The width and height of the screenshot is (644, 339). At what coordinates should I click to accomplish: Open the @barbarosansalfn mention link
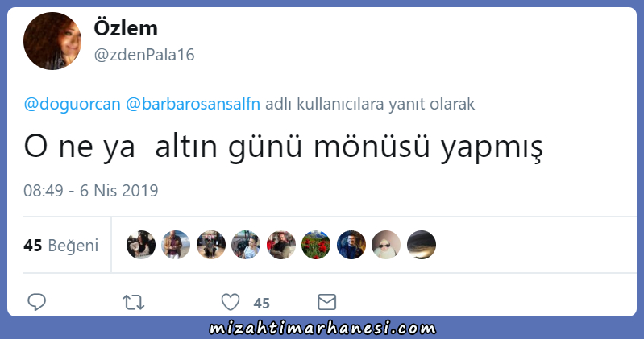193,104
